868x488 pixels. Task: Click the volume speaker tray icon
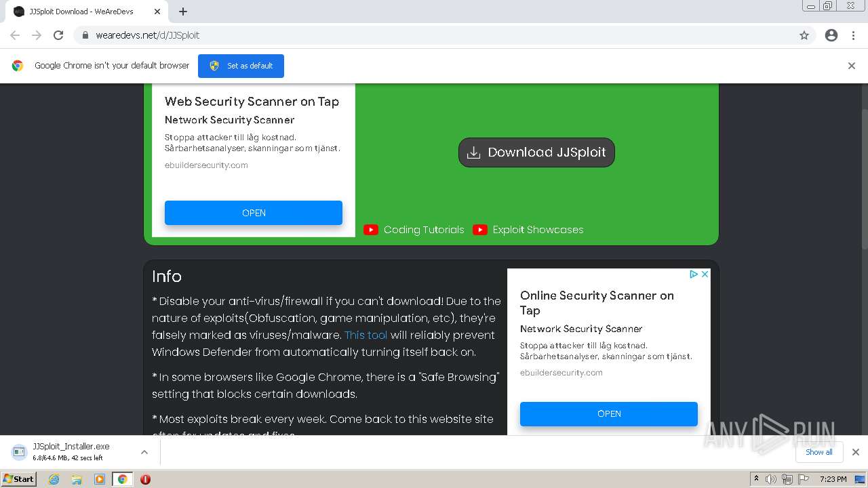click(x=771, y=479)
